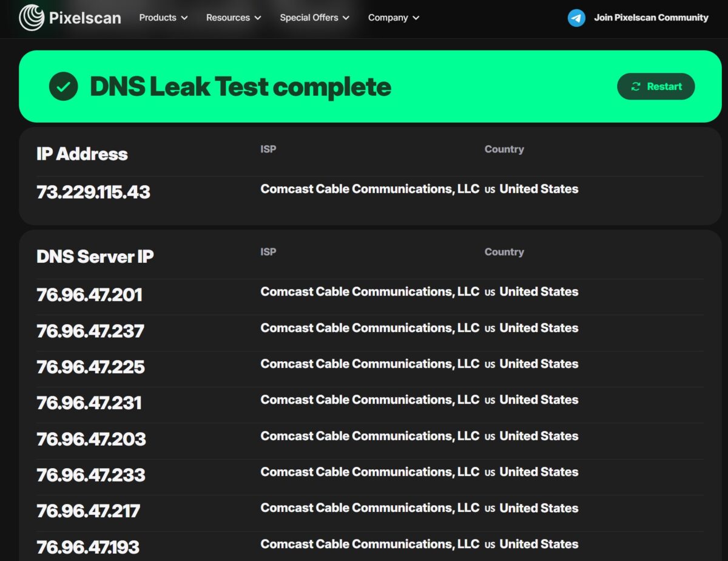This screenshot has height=561, width=728.
Task: Select DNS server 76.96.47.233
Action: point(91,475)
